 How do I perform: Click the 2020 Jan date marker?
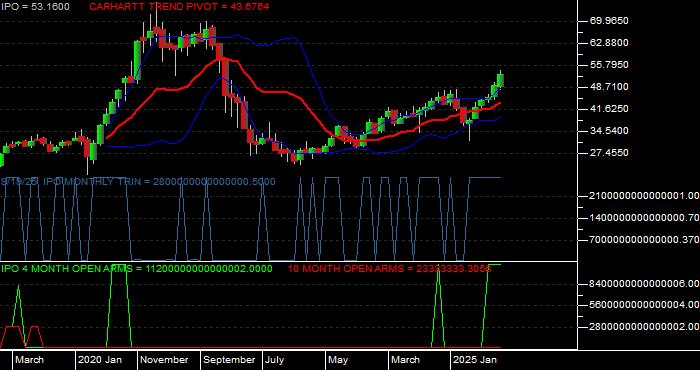[x=100, y=360]
